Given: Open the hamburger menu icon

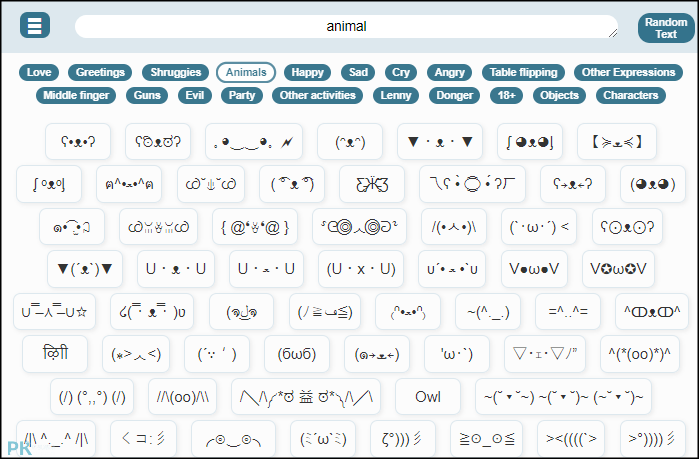Looking at the screenshot, I should (x=35, y=25).
